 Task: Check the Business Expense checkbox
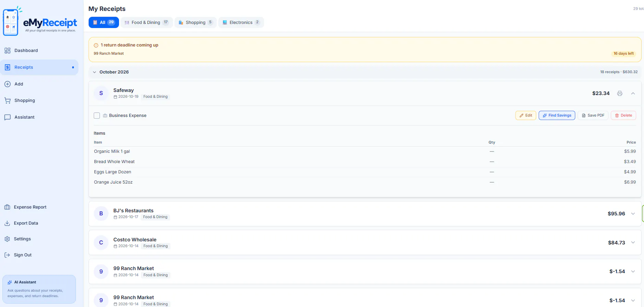coord(97,116)
